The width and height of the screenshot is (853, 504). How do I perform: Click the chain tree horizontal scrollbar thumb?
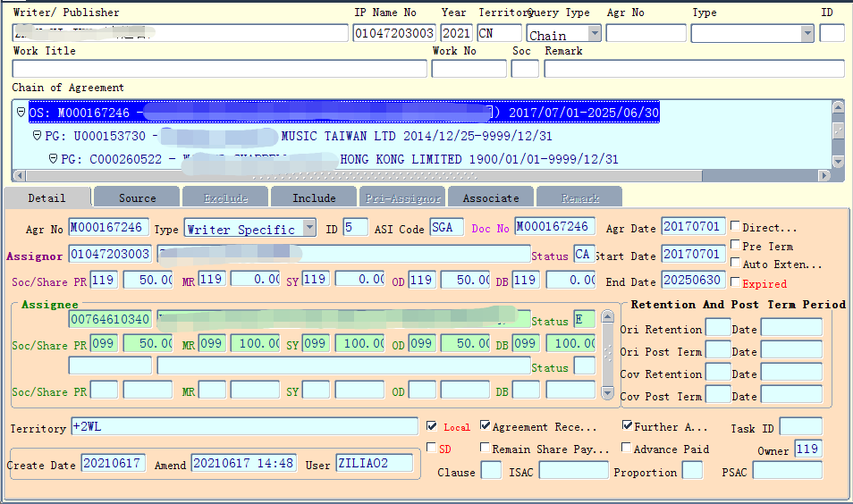364,176
